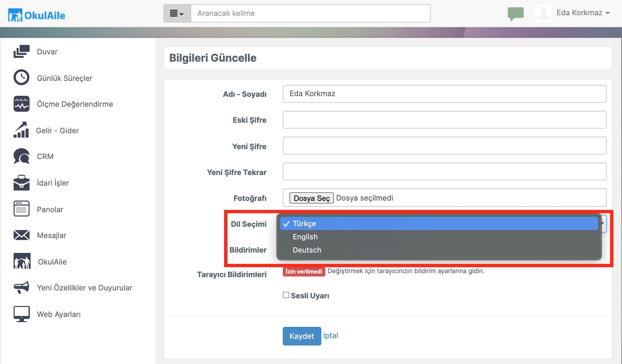Screen dimensions: 622x364
Task: Open Günlük Süreçler clock icon
Action: point(22,77)
